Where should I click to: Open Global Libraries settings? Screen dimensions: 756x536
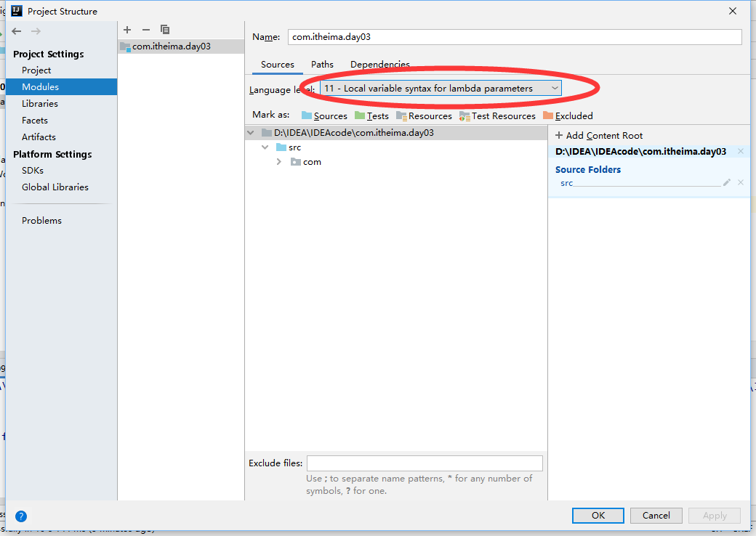tap(55, 187)
